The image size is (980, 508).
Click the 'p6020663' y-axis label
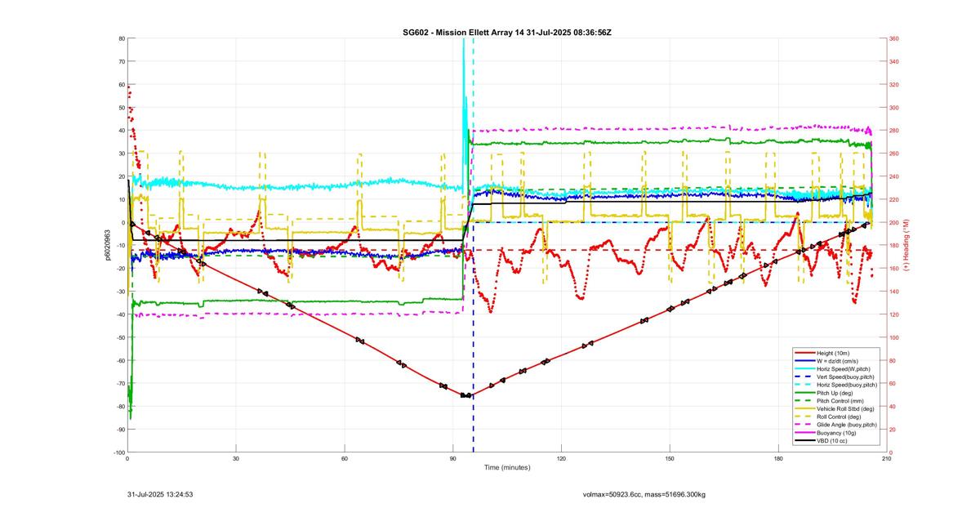pos(106,245)
